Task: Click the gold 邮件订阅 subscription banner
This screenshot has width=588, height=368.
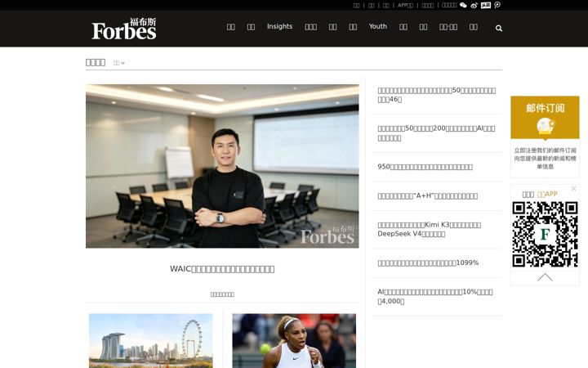Action: point(545,117)
